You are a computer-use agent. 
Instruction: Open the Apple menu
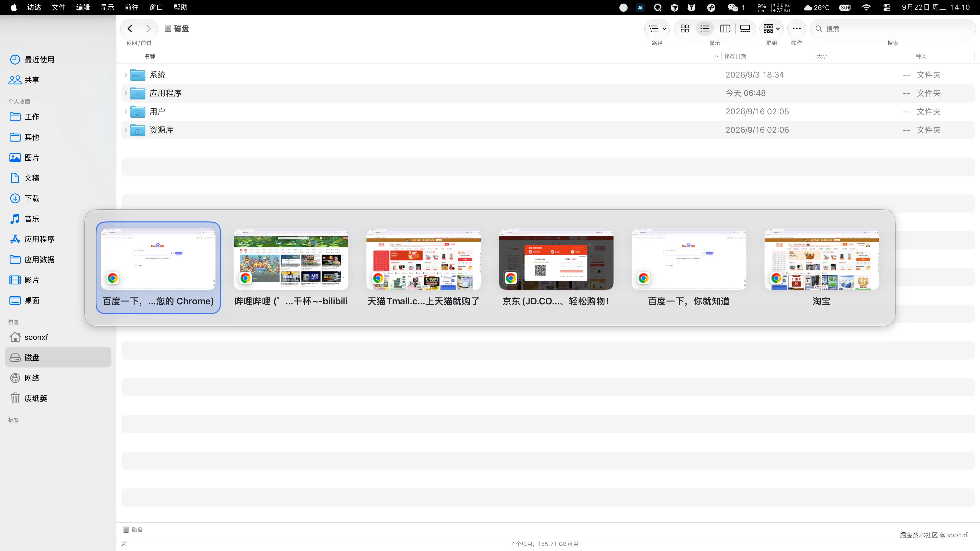click(14, 8)
